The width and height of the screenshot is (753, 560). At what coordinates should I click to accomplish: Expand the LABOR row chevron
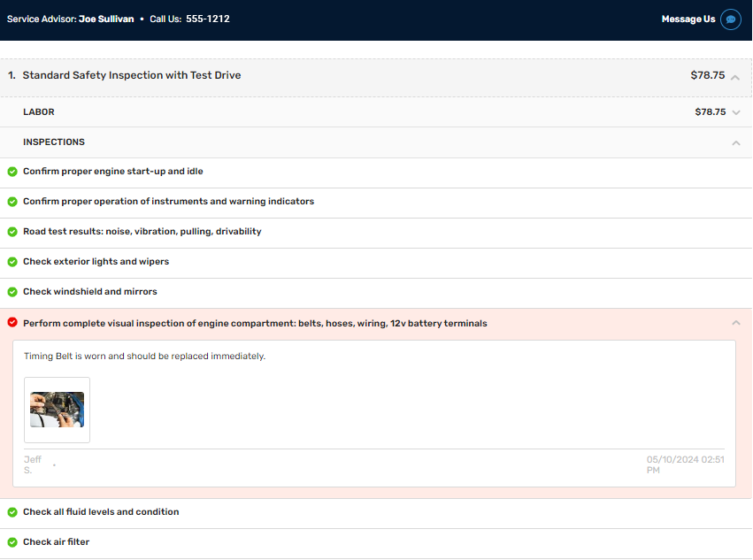click(735, 112)
